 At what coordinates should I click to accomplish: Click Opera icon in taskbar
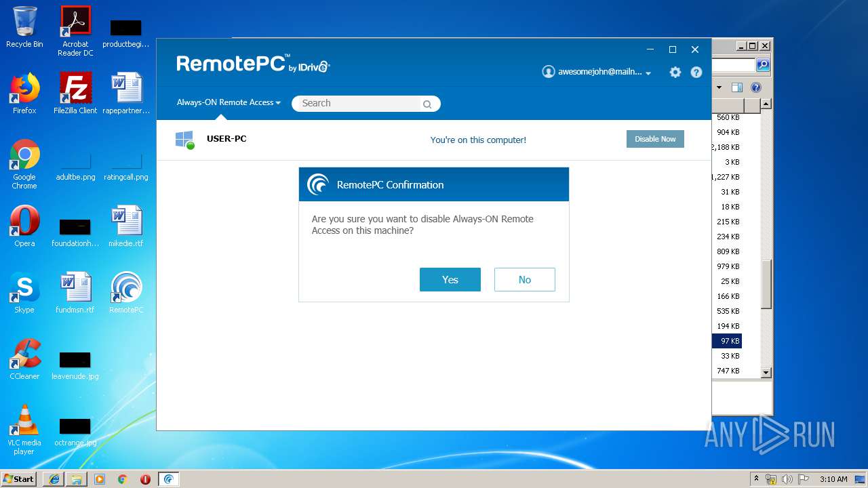(x=145, y=479)
